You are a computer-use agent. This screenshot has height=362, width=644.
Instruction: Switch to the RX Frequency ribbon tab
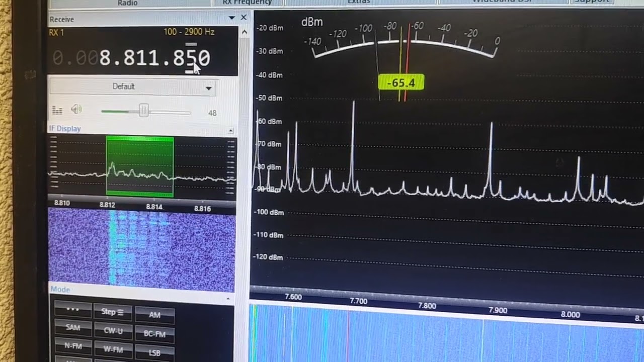(247, 3)
